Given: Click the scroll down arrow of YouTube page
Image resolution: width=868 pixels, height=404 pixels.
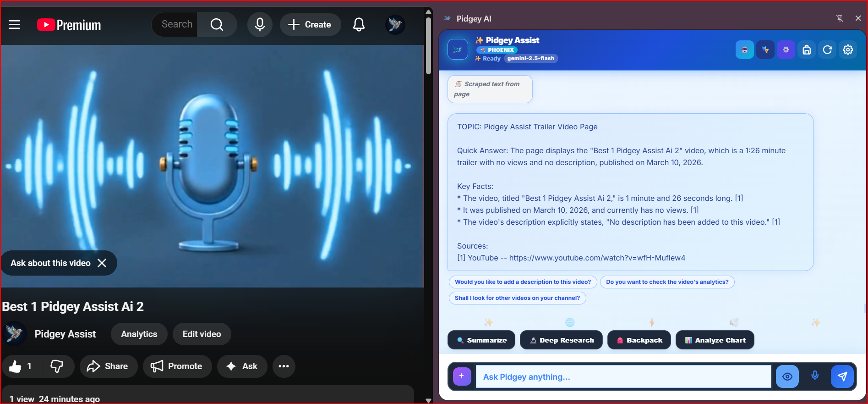Looking at the screenshot, I should tap(428, 400).
